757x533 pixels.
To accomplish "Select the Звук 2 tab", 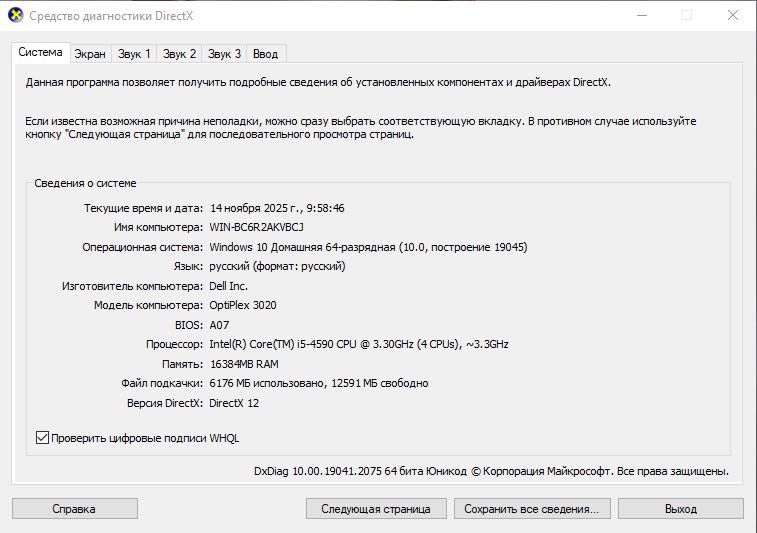I will pyautogui.click(x=179, y=54).
